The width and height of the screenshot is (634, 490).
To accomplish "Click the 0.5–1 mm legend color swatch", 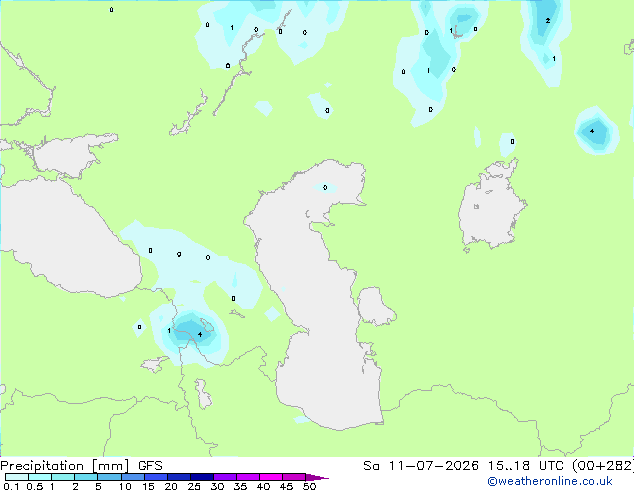I will [x=40, y=477].
